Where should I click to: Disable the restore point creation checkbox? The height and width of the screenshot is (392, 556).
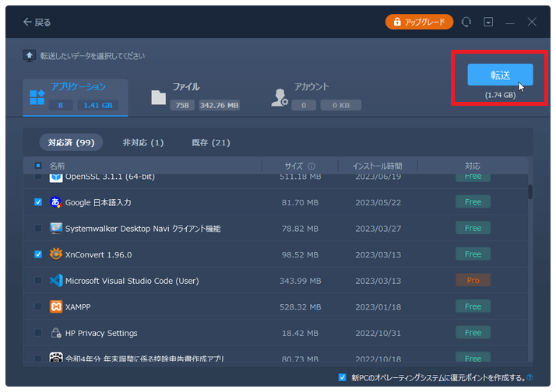point(343,378)
